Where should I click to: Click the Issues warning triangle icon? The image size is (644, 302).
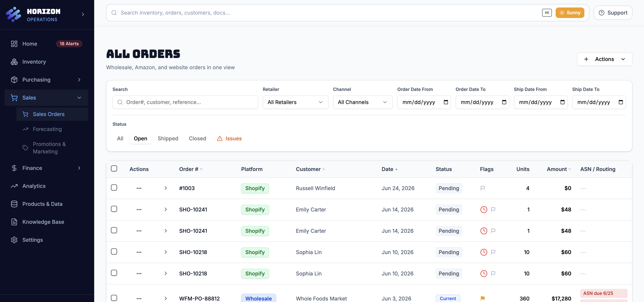pos(220,138)
